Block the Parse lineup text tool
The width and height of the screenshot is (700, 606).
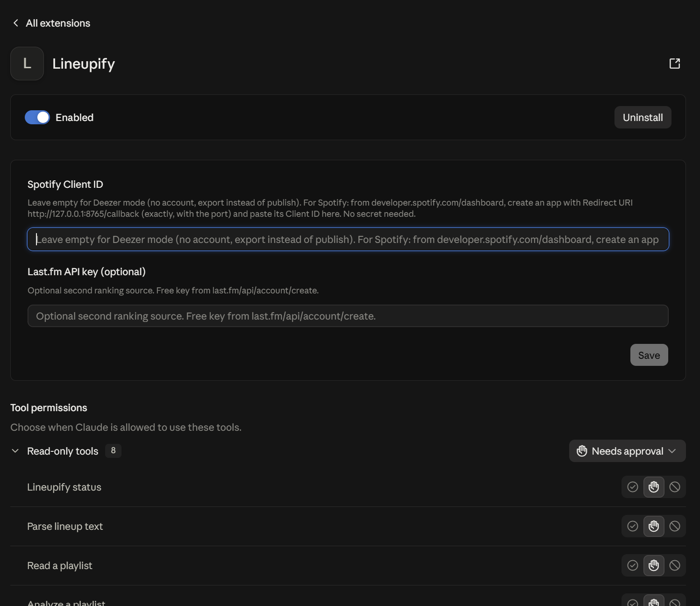pos(675,526)
